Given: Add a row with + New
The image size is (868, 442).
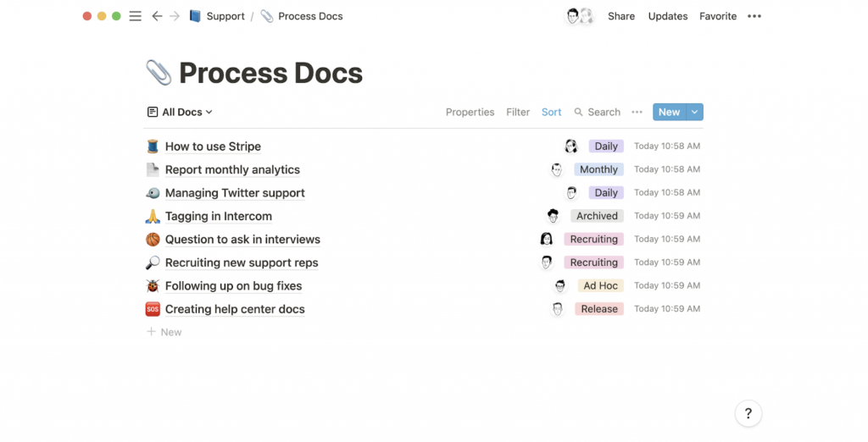Looking at the screenshot, I should coord(164,332).
